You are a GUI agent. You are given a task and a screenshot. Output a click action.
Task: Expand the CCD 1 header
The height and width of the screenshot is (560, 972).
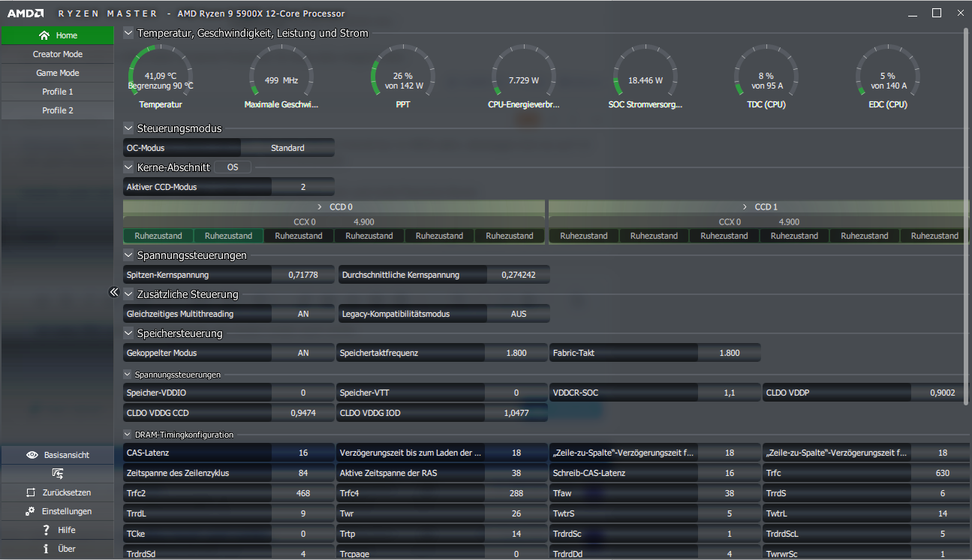pyautogui.click(x=759, y=206)
